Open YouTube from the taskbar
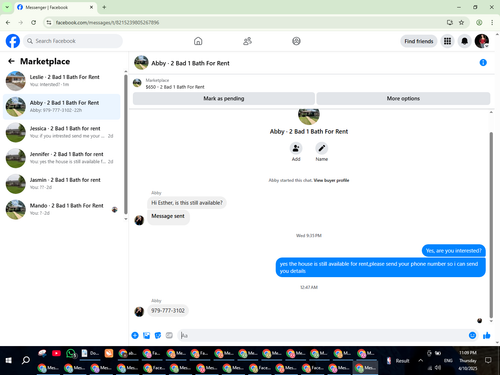The height and width of the screenshot is (375, 500). tap(56, 353)
